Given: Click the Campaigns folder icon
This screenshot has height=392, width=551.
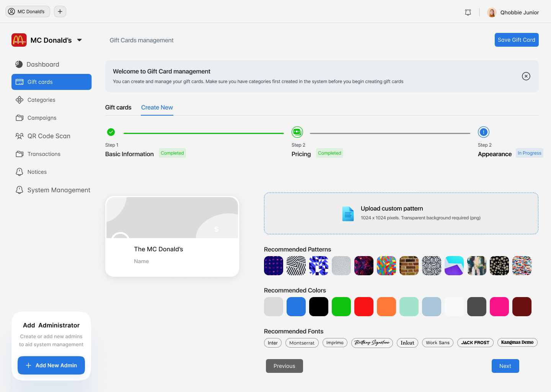Looking at the screenshot, I should pyautogui.click(x=20, y=118).
